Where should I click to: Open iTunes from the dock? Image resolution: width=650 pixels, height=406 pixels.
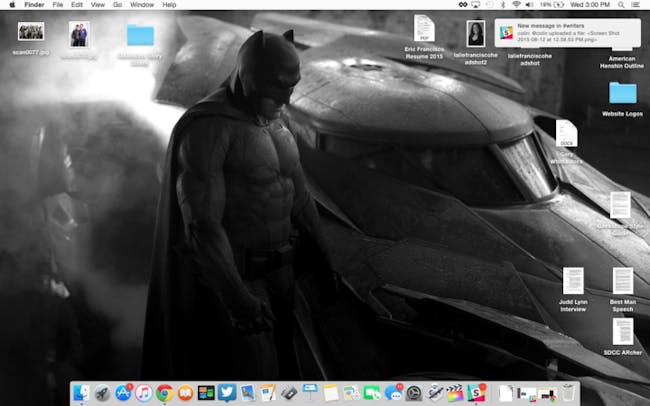(x=143, y=393)
